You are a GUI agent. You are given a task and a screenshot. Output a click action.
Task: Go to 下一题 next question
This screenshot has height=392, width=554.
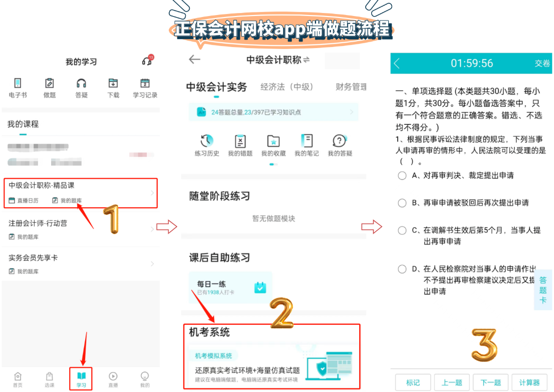(491, 382)
